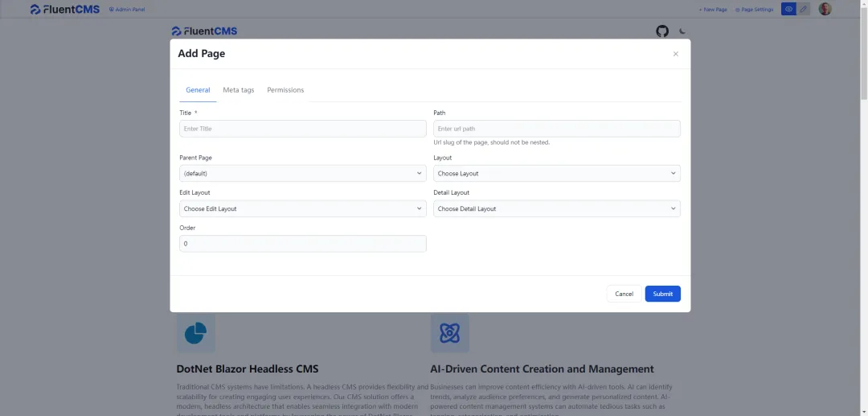The width and height of the screenshot is (868, 416).
Task: Open the Choose Layout dropdown
Action: coord(556,174)
